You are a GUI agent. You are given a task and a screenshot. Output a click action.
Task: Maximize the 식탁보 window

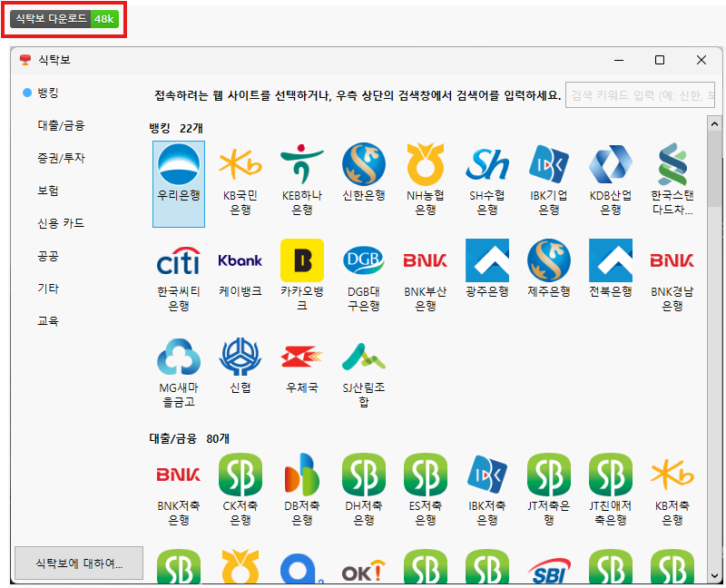point(660,60)
